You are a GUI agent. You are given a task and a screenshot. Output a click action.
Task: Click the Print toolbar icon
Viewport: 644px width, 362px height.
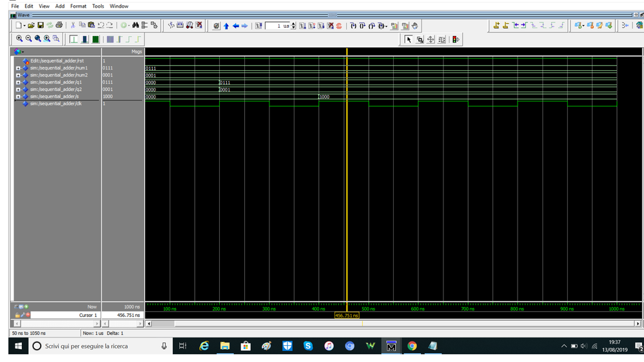click(59, 25)
